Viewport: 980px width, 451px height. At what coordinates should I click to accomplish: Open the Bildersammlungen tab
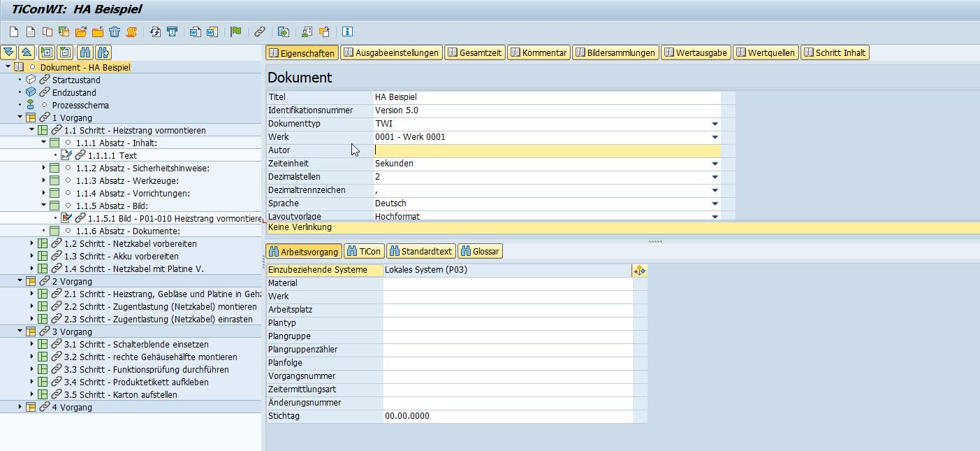click(615, 53)
